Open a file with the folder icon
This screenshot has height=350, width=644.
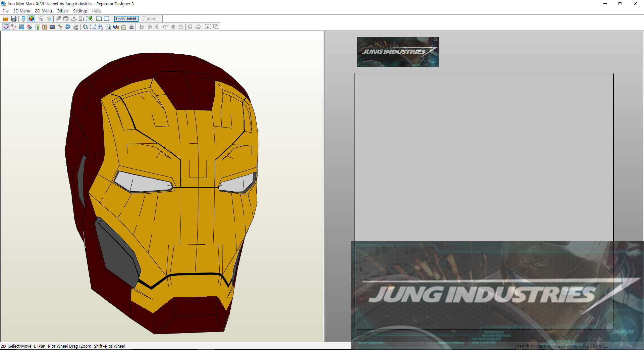click(x=6, y=19)
